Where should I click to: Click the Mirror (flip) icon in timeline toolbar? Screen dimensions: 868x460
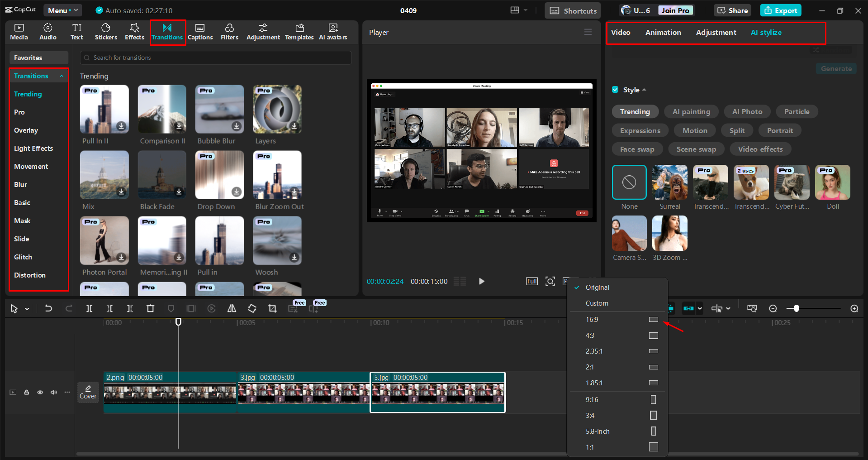coord(232,308)
